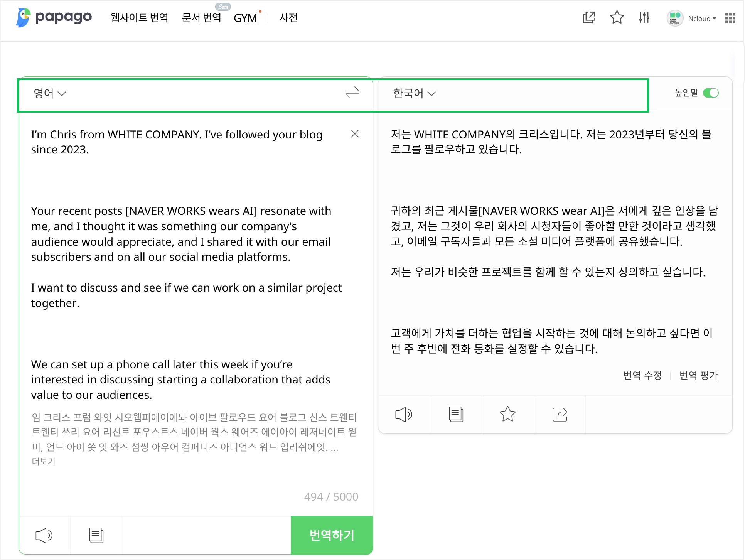Open the 영어 source language dropdown
This screenshot has width=745, height=560.
click(x=50, y=93)
